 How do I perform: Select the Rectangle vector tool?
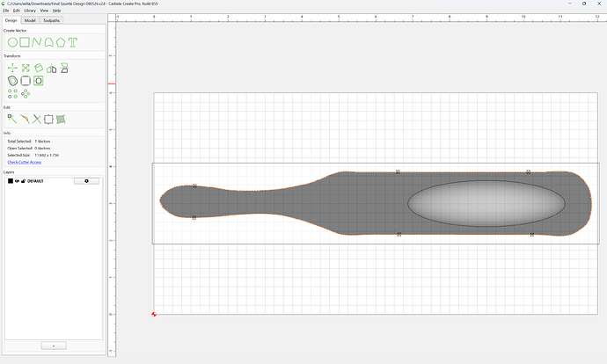click(x=25, y=42)
